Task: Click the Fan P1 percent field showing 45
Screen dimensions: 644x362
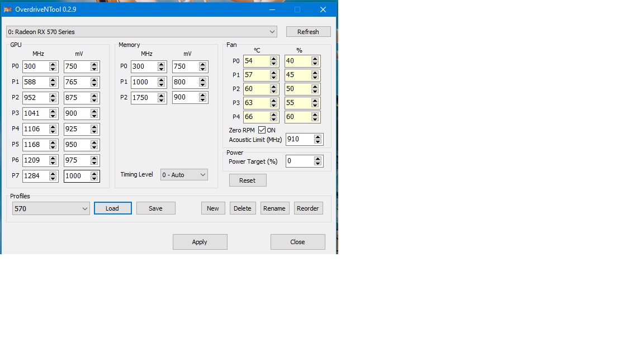Action: (x=298, y=75)
